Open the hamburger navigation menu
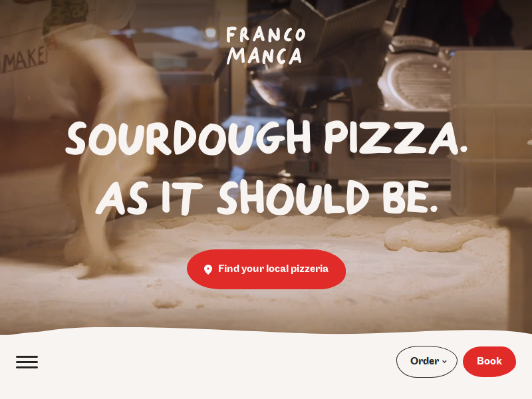This screenshot has height=399, width=532. (x=27, y=362)
